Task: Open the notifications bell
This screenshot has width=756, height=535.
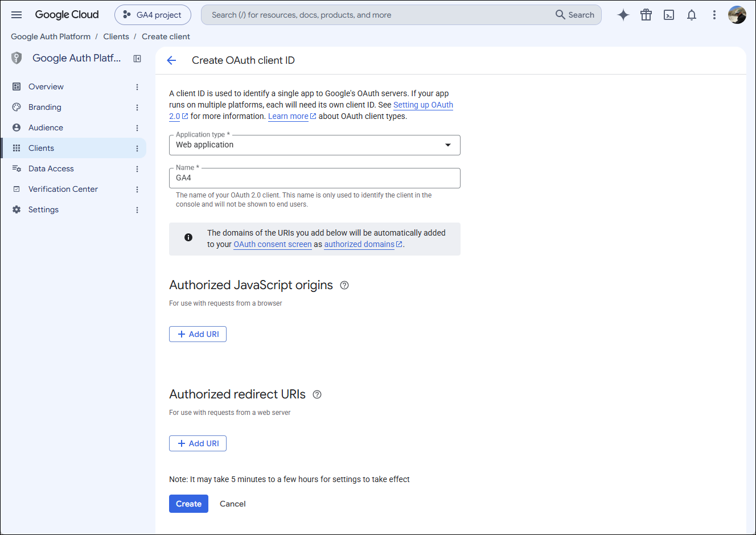Action: 692,15
